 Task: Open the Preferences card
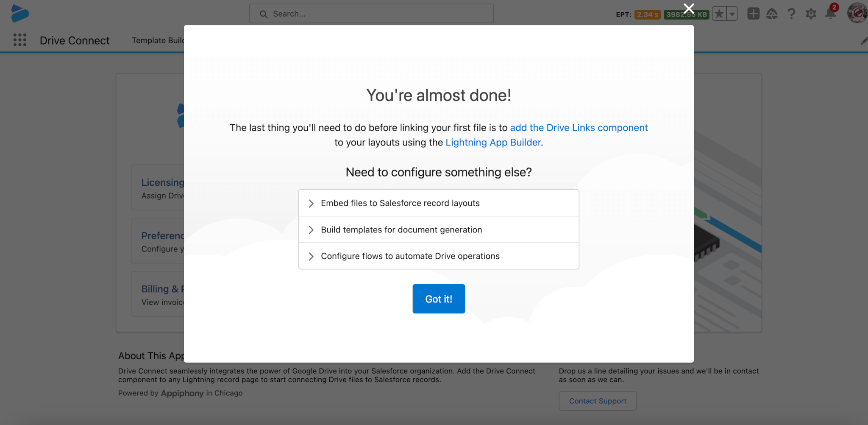tap(158, 241)
